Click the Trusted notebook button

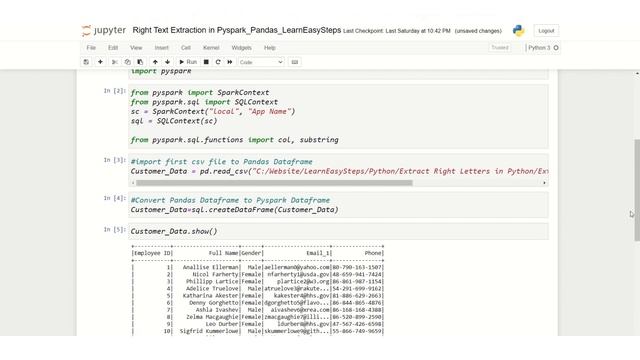500,48
